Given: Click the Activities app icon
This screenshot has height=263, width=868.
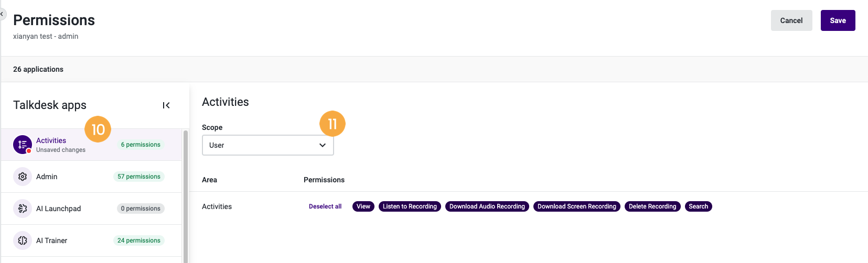Looking at the screenshot, I should pyautogui.click(x=23, y=145).
